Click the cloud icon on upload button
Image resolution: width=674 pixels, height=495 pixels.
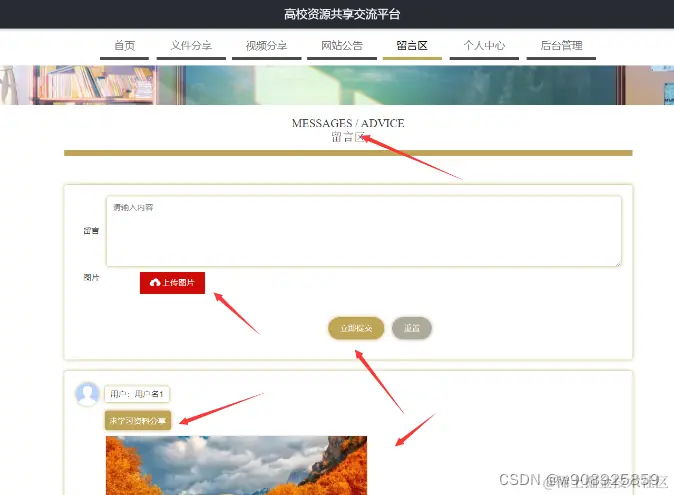click(x=155, y=282)
